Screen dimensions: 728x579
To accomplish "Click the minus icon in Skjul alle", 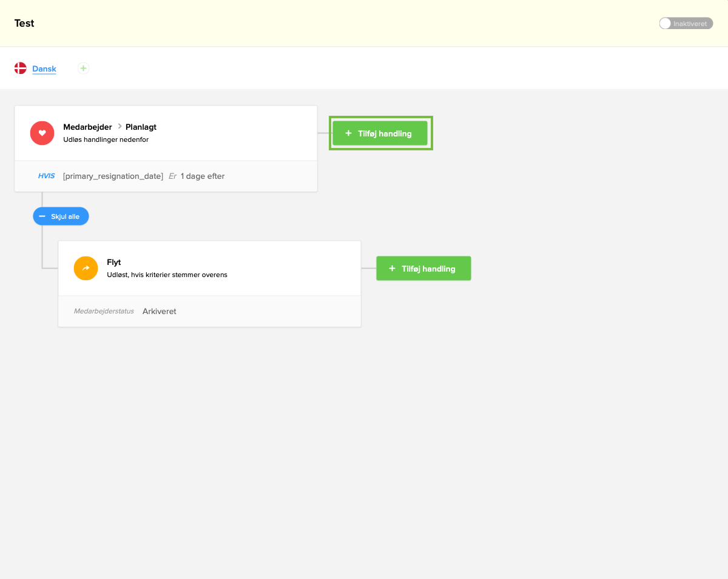I will 42,216.
